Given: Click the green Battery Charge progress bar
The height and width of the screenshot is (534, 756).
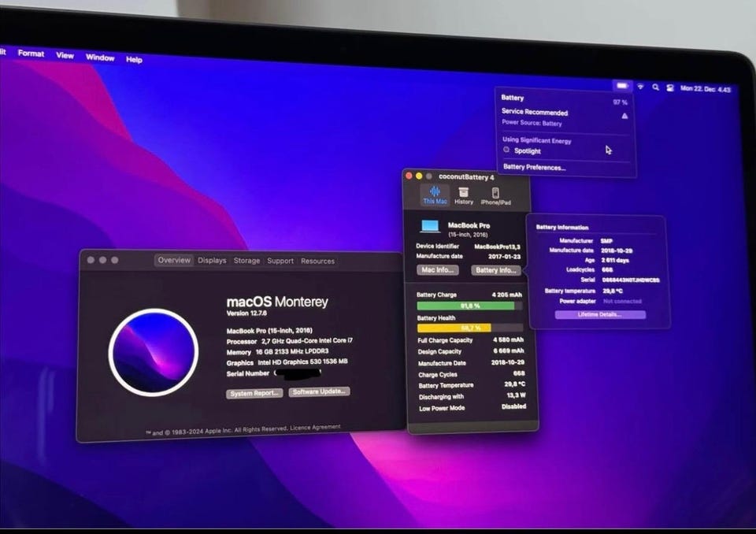Looking at the screenshot, I should click(469, 306).
